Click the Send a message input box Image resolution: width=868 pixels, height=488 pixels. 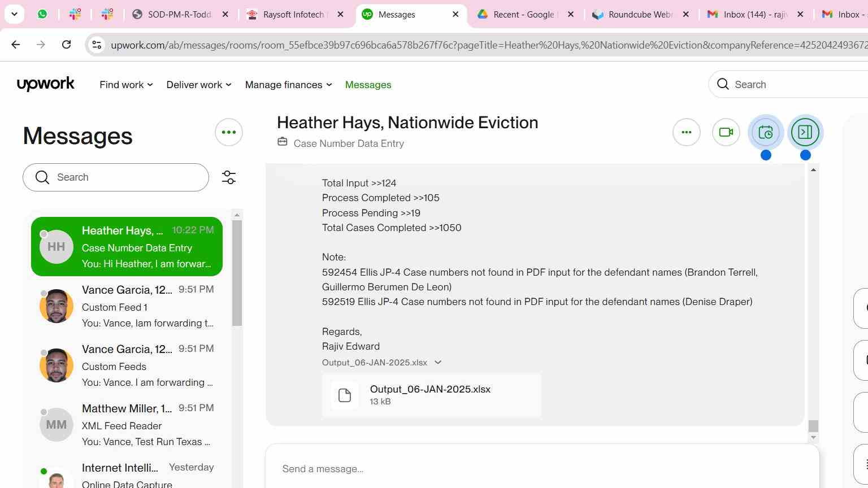542,469
